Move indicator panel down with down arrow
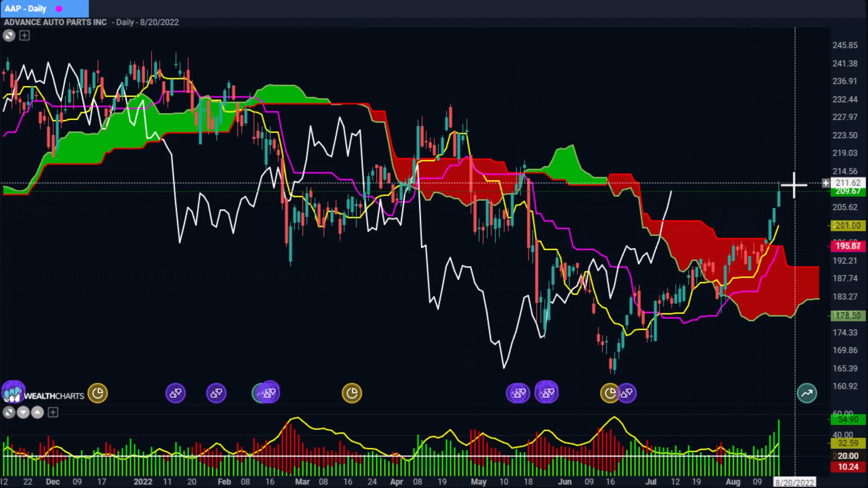The image size is (868, 488). [x=23, y=412]
